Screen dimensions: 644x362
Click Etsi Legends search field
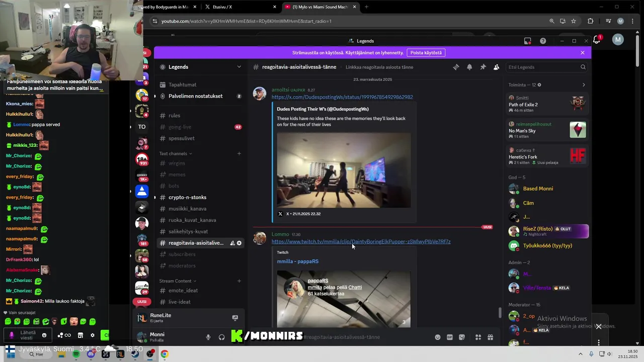coord(547,67)
